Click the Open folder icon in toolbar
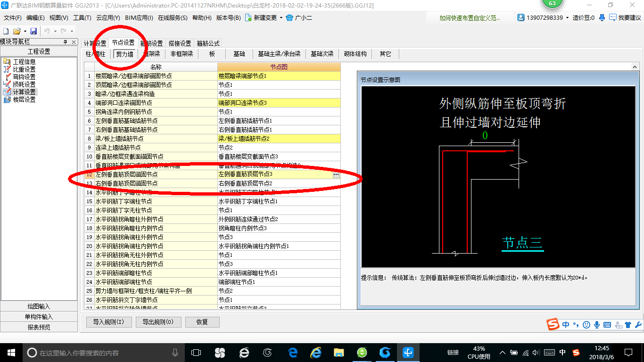The height and width of the screenshot is (362, 644). [x=17, y=31]
